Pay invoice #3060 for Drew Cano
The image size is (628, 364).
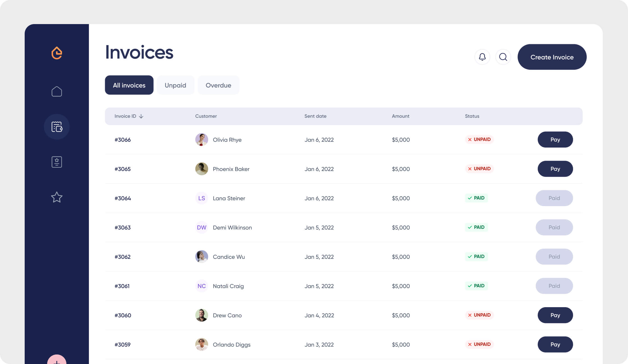coord(555,315)
